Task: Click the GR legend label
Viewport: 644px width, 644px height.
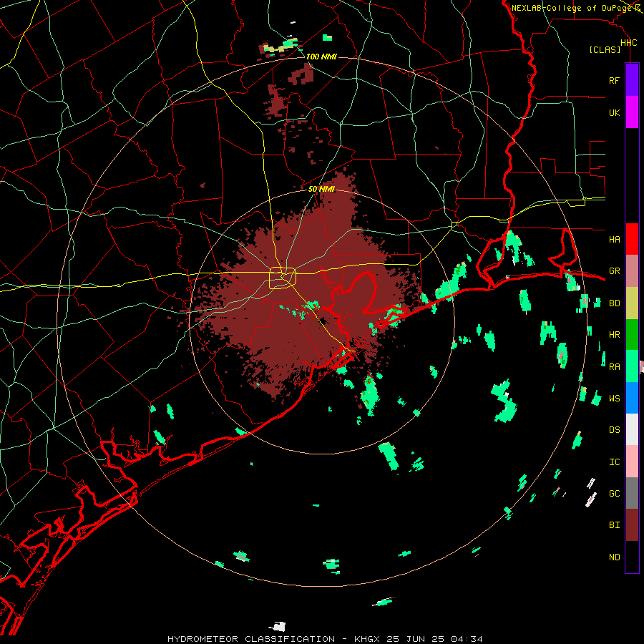Action: (x=614, y=271)
